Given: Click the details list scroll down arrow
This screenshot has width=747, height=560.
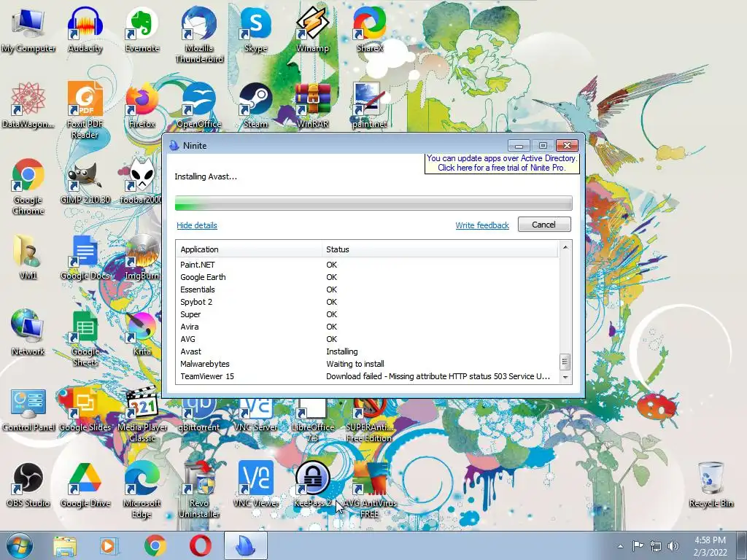Looking at the screenshot, I should pos(565,377).
